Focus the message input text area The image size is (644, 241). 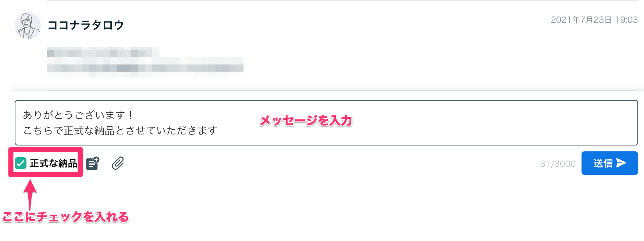tap(326, 123)
